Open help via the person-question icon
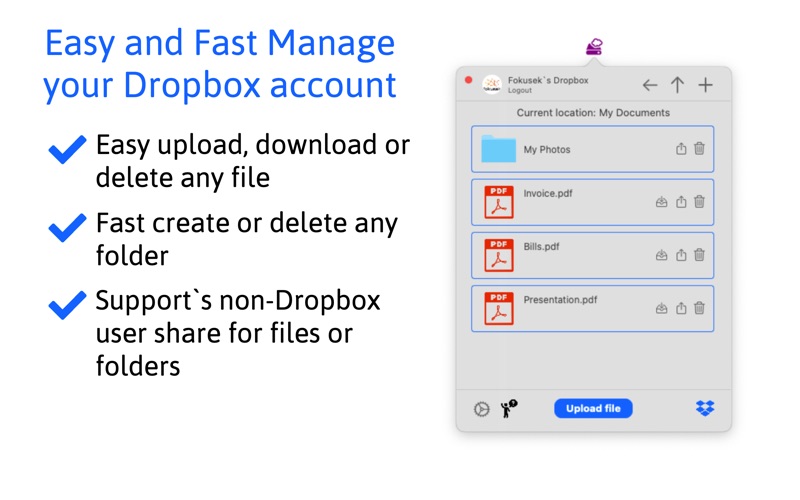 pos(509,408)
